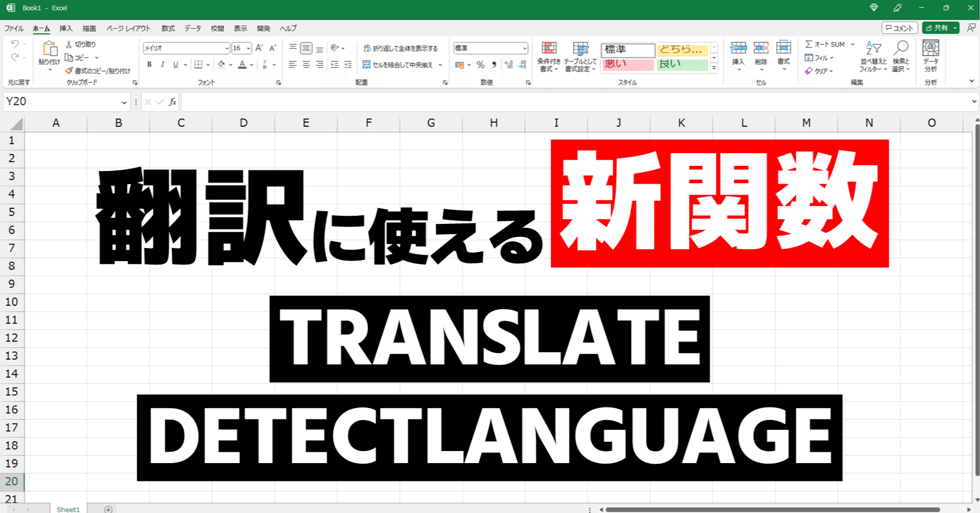Apply percent style icon
980x513 pixels.
[481, 65]
